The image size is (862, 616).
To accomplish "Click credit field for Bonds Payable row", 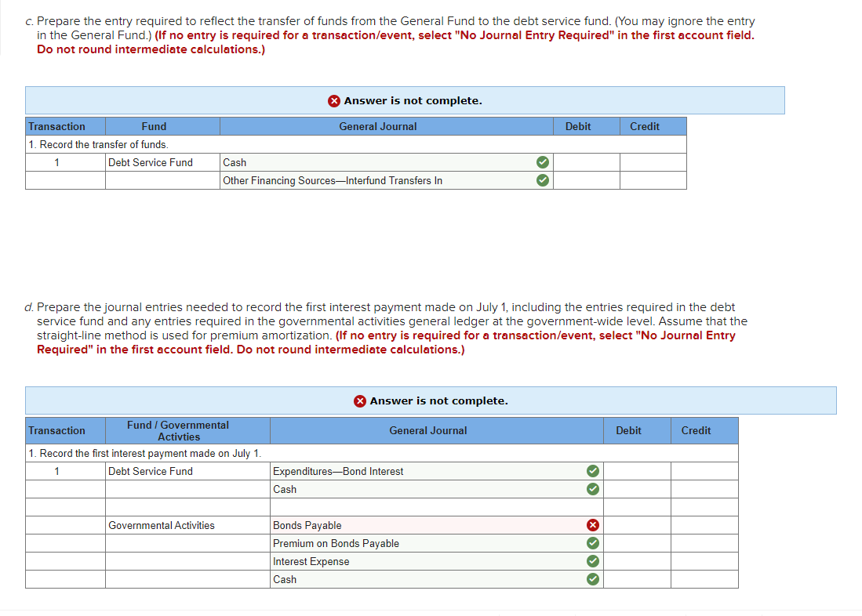I will point(704,525).
